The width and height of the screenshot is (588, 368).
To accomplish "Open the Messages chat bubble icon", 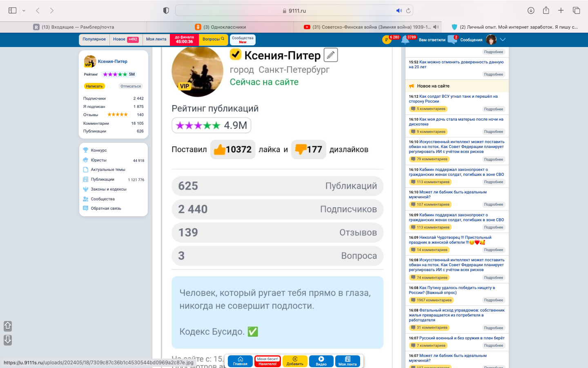I will tap(452, 40).
